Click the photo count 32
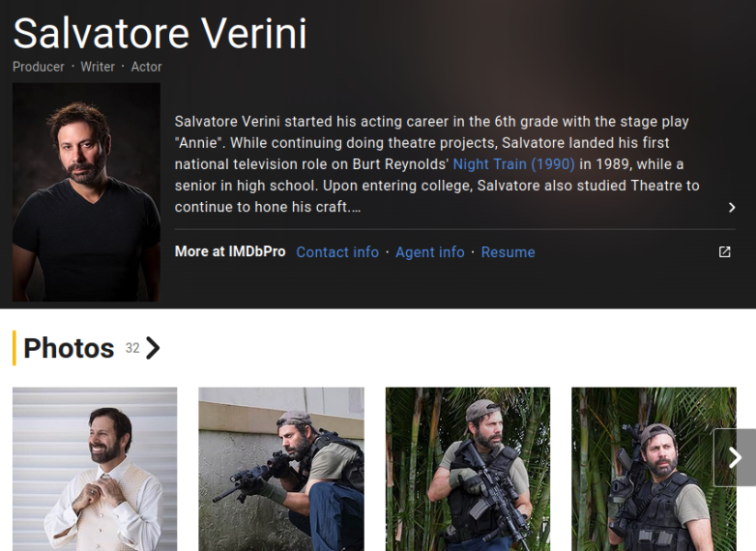This screenshot has width=756, height=551. tap(132, 348)
